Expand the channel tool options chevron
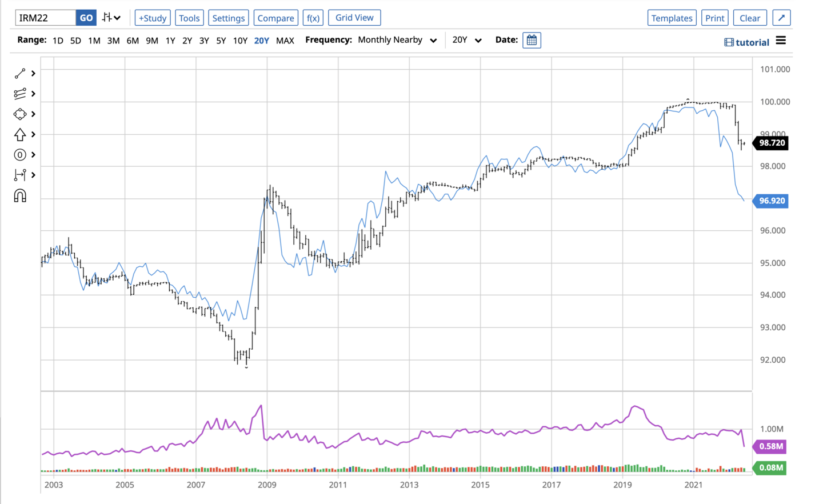The width and height of the screenshot is (823, 504). coord(33,94)
